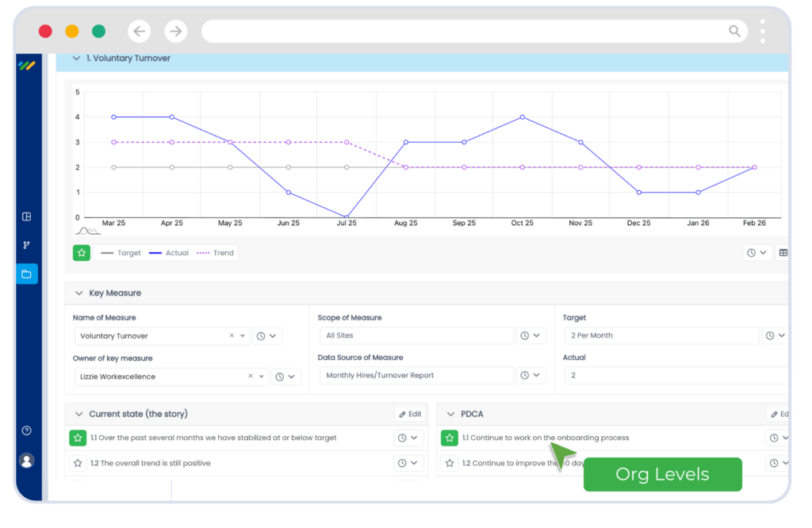Star item 1.2 overall trend still positive

pos(78,463)
